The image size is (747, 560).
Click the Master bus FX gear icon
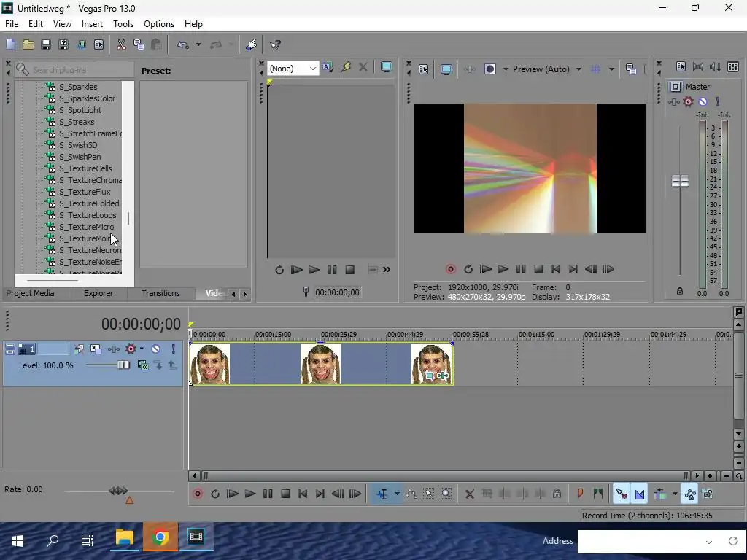pos(688,101)
